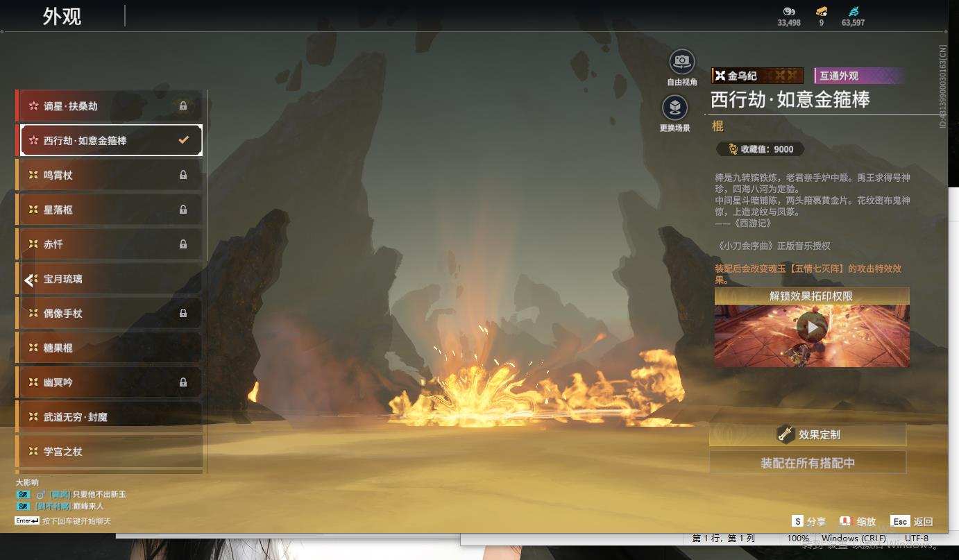This screenshot has height=560, width=959.
Task: Click the 解锁效果拓印权限 banner
Action: tap(811, 296)
